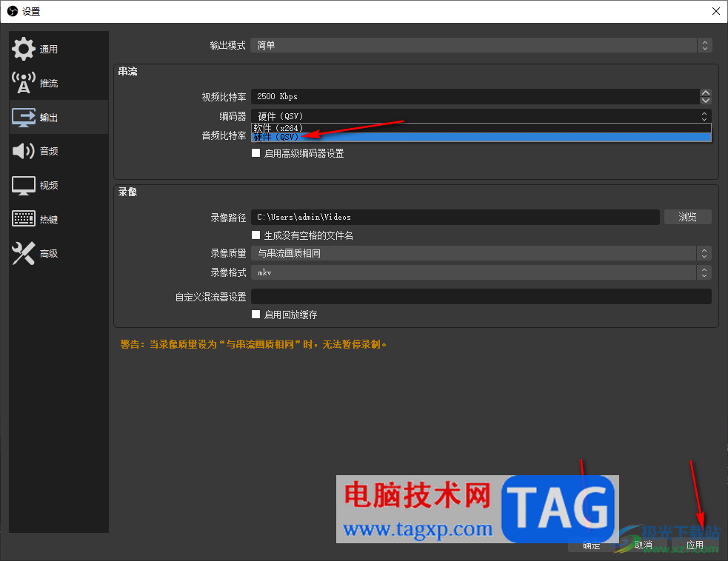Screen dimensions: 728x561
Task: Click the 录像质量 dropdown arrow button
Action: (704, 253)
